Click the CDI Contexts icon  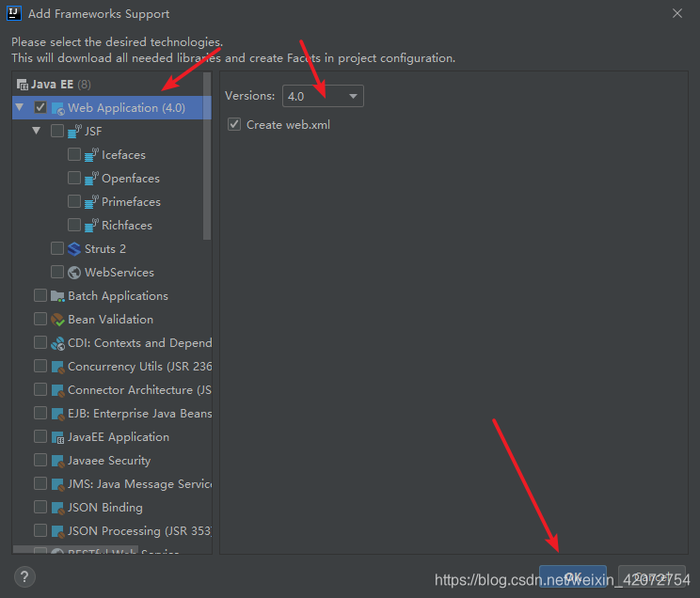[57, 343]
